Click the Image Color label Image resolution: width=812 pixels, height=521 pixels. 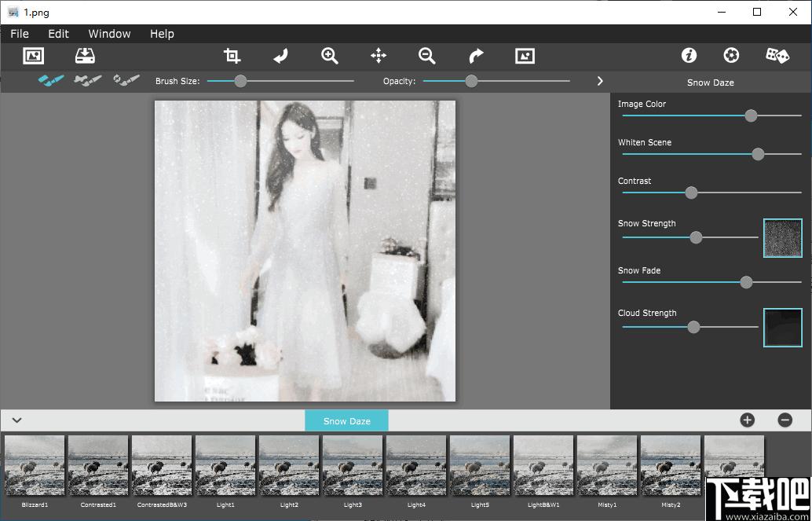642,104
